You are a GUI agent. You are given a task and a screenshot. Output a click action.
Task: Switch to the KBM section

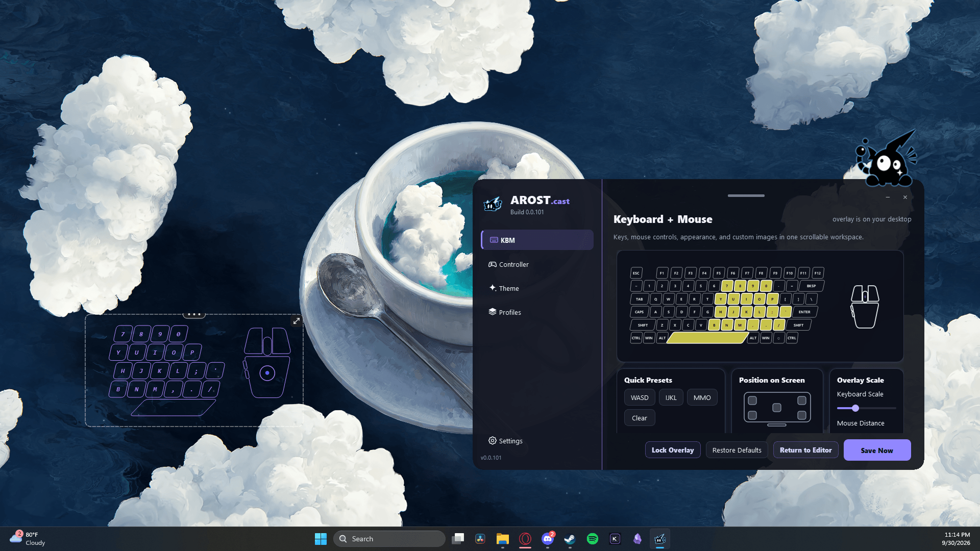537,240
